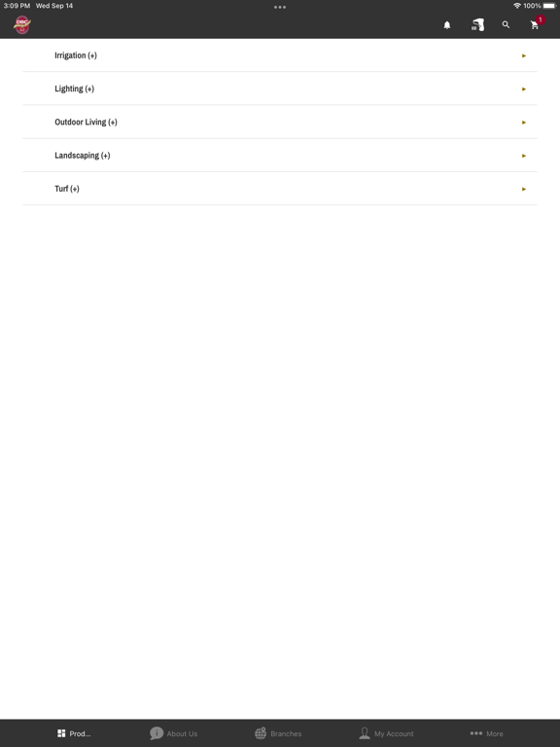Open the shopping cart icon
Image resolution: width=560 pixels, height=747 pixels.
pyautogui.click(x=535, y=25)
